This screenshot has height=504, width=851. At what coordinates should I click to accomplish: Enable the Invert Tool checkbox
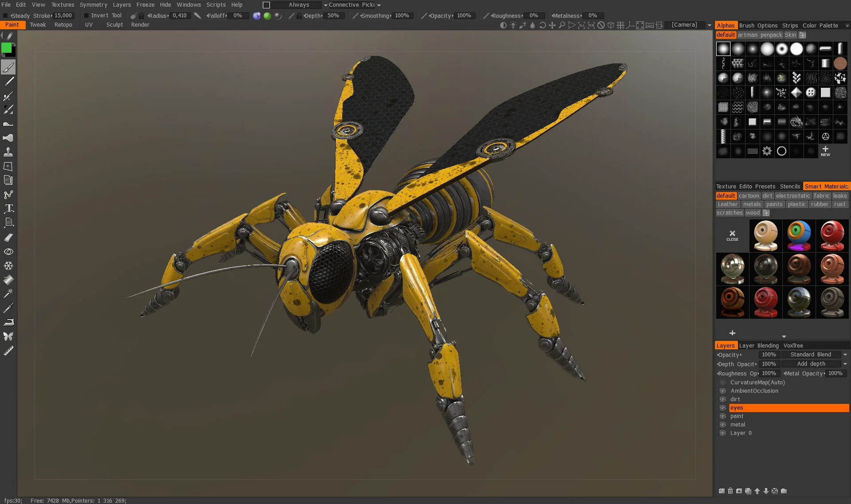pyautogui.click(x=86, y=15)
